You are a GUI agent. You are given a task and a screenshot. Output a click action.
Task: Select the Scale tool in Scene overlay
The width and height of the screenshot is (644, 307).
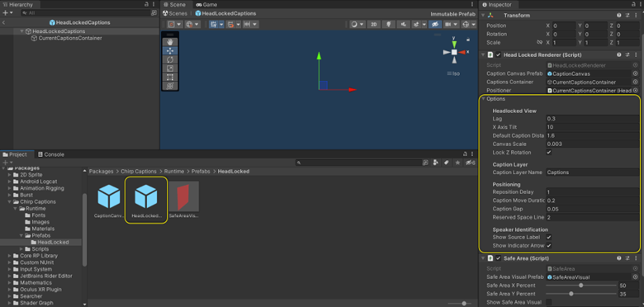click(x=170, y=68)
